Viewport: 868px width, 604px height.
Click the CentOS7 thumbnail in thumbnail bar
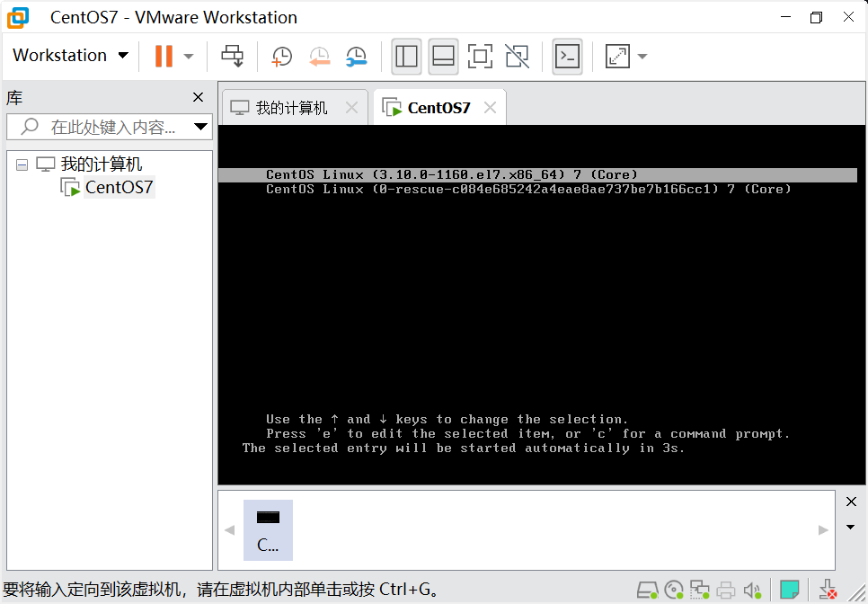click(268, 529)
